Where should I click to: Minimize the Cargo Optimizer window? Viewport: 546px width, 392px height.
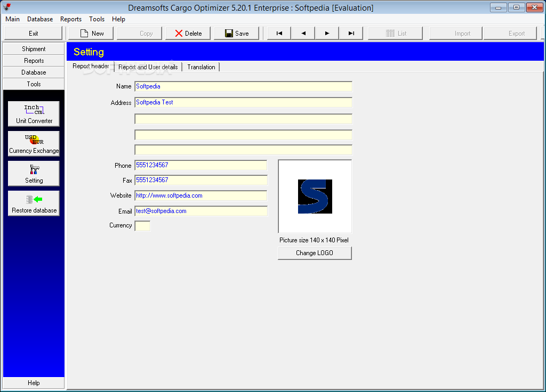click(x=499, y=7)
